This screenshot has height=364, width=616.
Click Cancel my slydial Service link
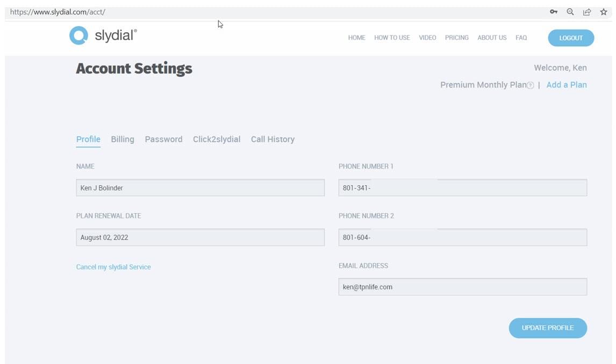tap(113, 267)
